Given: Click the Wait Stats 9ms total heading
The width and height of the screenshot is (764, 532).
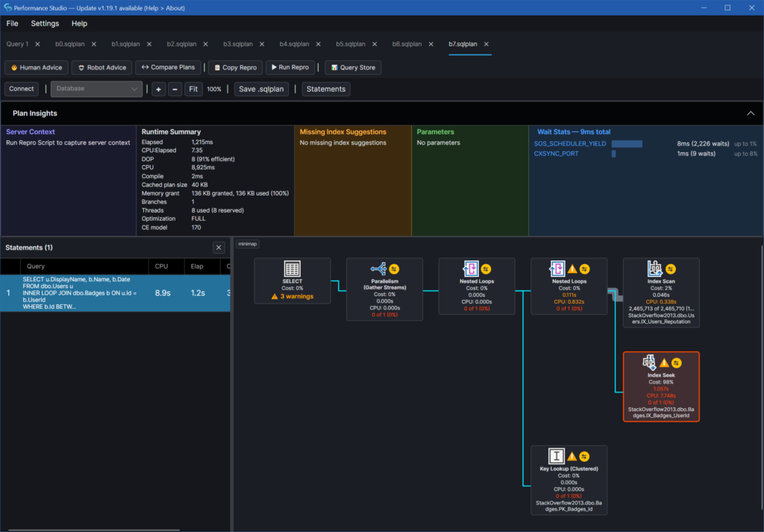Looking at the screenshot, I should (574, 131).
